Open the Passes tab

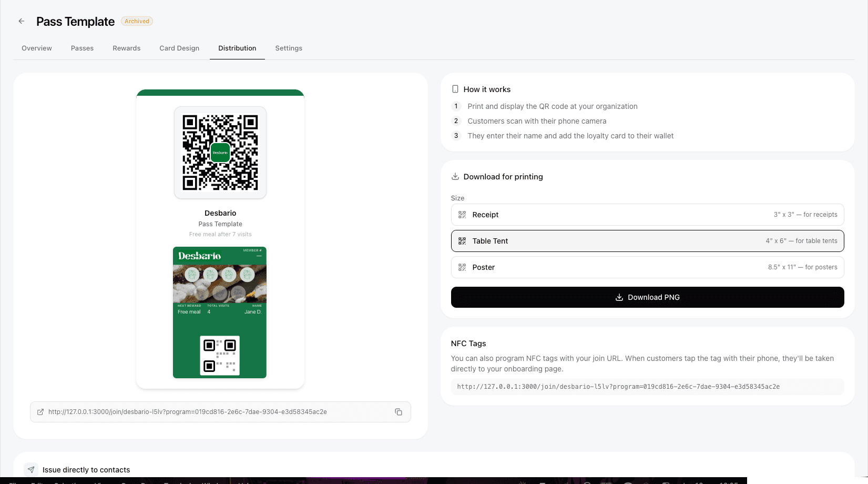[82, 48]
